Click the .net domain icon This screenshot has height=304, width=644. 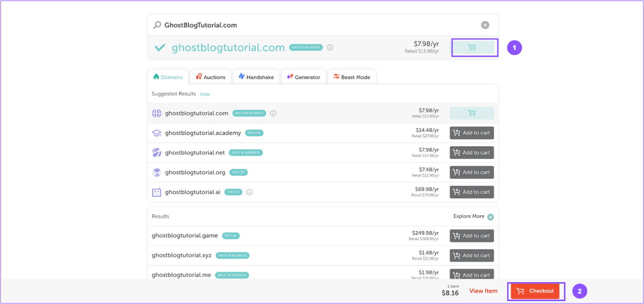click(157, 152)
